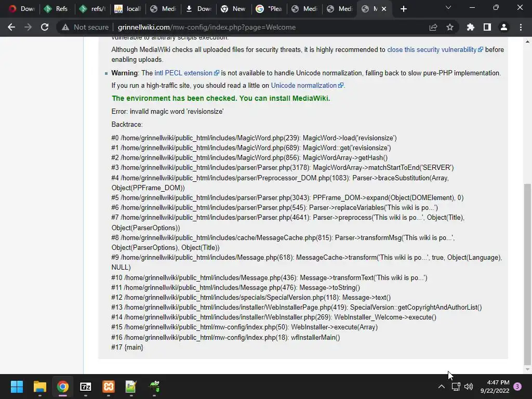Open network settings tray icon
Screen dimensions: 532x399
pos(456,387)
